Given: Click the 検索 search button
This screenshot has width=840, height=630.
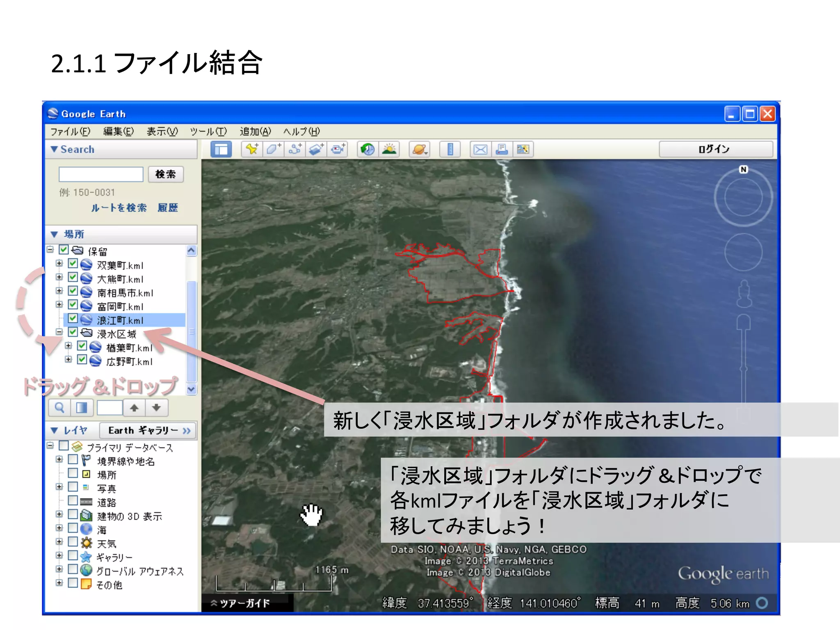Looking at the screenshot, I should point(166,174).
